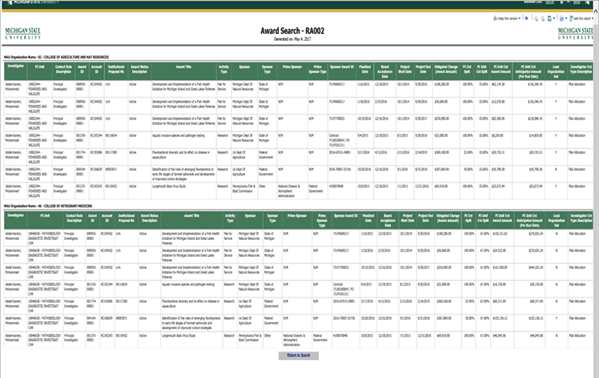Click Flavobacterial diversity award title in the Veterinary table
This screenshot has height=378, width=599.
point(191,303)
